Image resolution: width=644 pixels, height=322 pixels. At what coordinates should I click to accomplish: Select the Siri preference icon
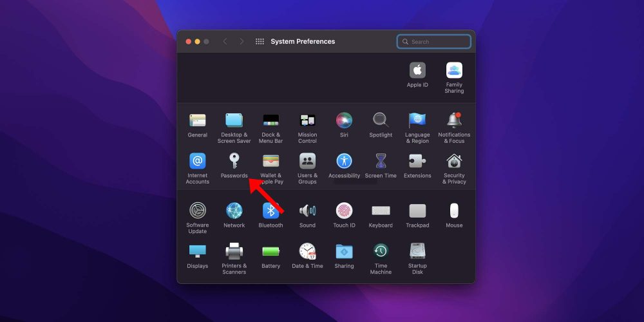coord(344,120)
